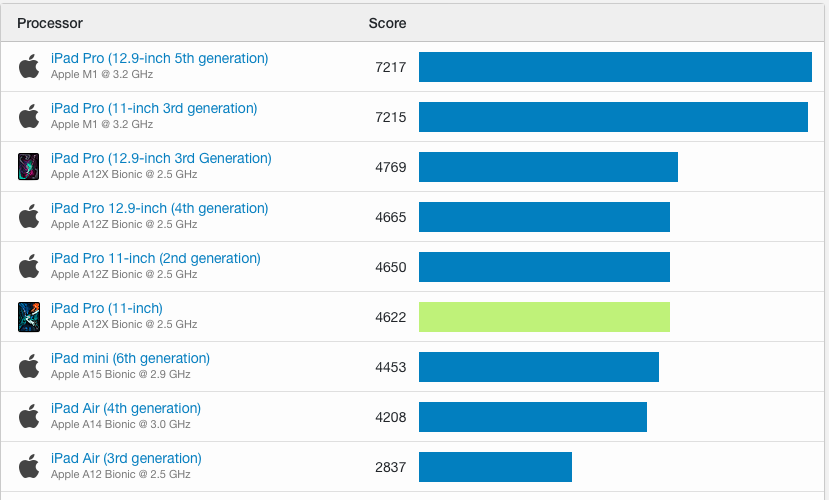829x500 pixels.
Task: Click Apple logo beside iPad Pro 11-inch 2nd generation
Action: pos(29,266)
